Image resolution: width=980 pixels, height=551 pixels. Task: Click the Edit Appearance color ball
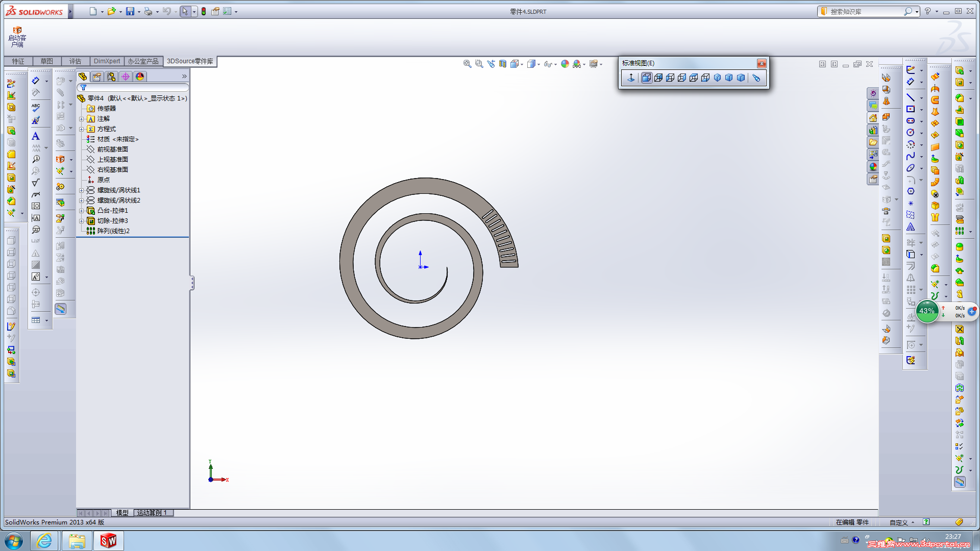(x=565, y=64)
